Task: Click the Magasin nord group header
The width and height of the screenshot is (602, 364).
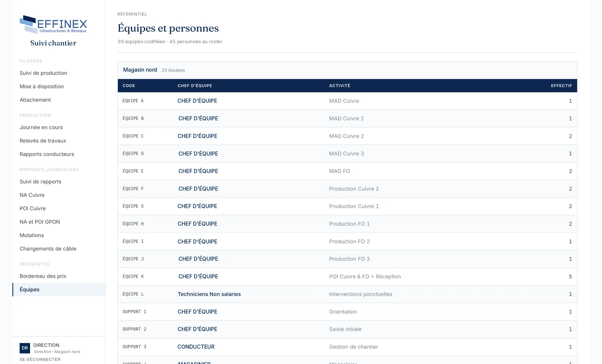Action: coord(347,70)
